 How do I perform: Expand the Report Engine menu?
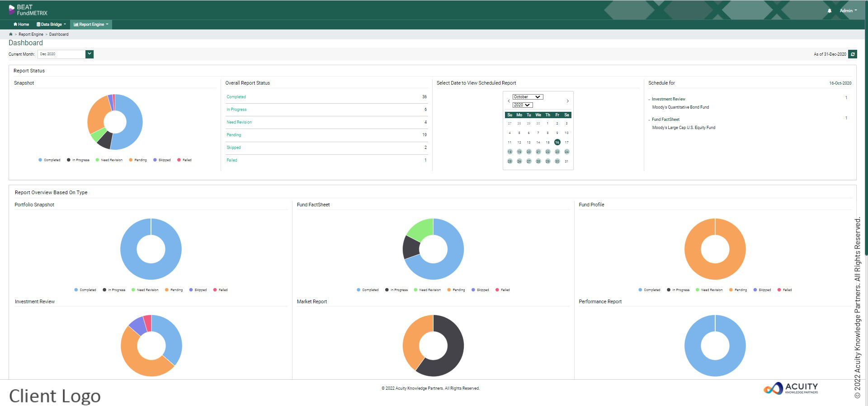(x=91, y=24)
